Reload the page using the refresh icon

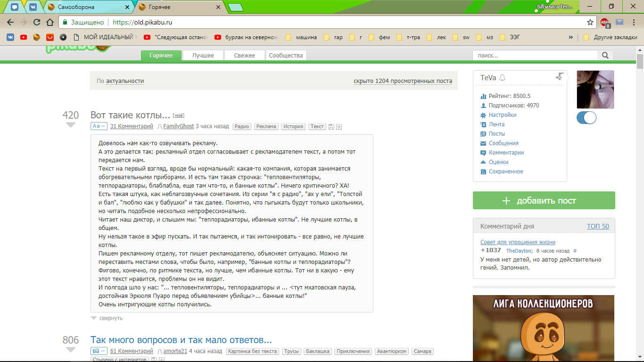(x=37, y=22)
